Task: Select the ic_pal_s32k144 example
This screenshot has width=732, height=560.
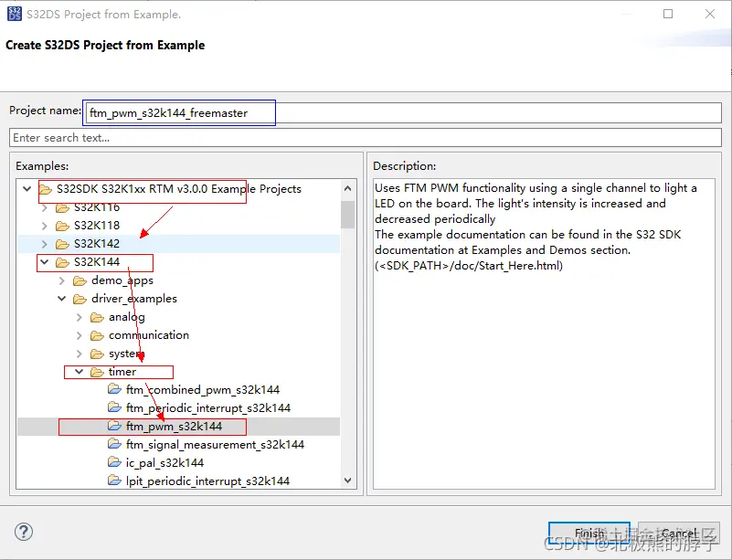Action: click(x=164, y=463)
